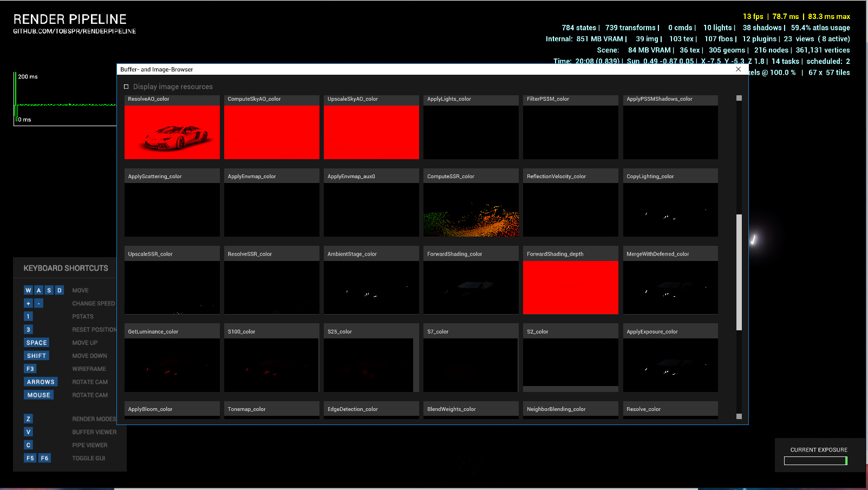Click the SPACE move up key icon

[x=36, y=343]
